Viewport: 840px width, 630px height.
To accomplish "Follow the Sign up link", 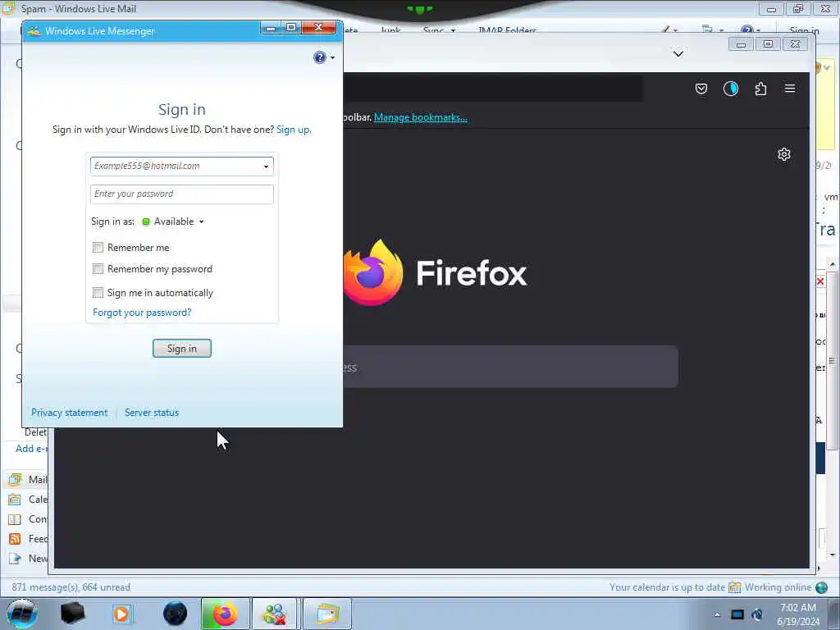I will (x=293, y=130).
